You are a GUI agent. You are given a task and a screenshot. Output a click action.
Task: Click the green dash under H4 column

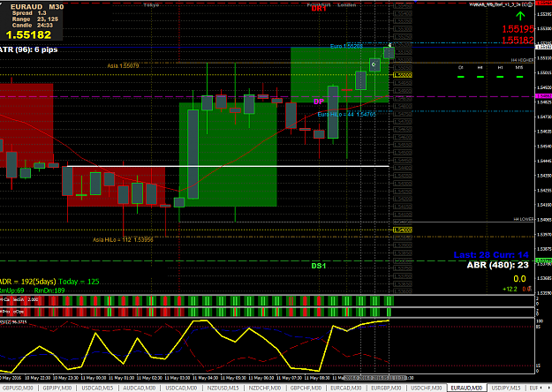pyautogui.click(x=480, y=77)
